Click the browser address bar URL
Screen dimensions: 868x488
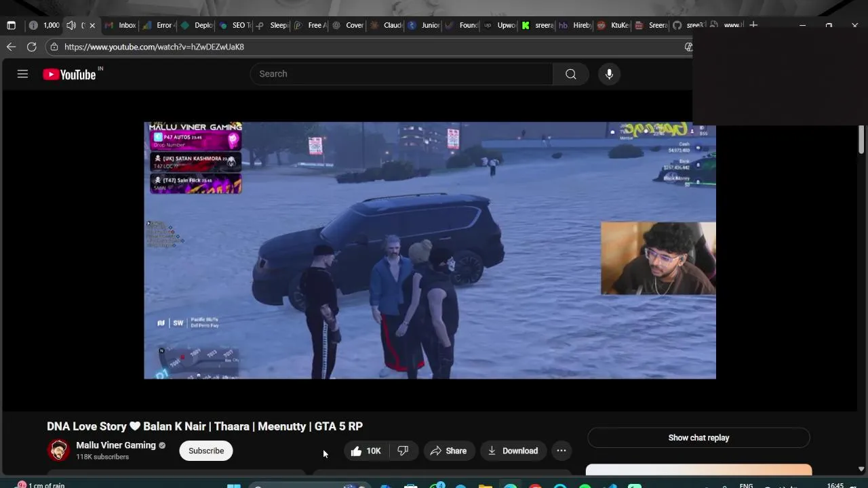pyautogui.click(x=155, y=47)
